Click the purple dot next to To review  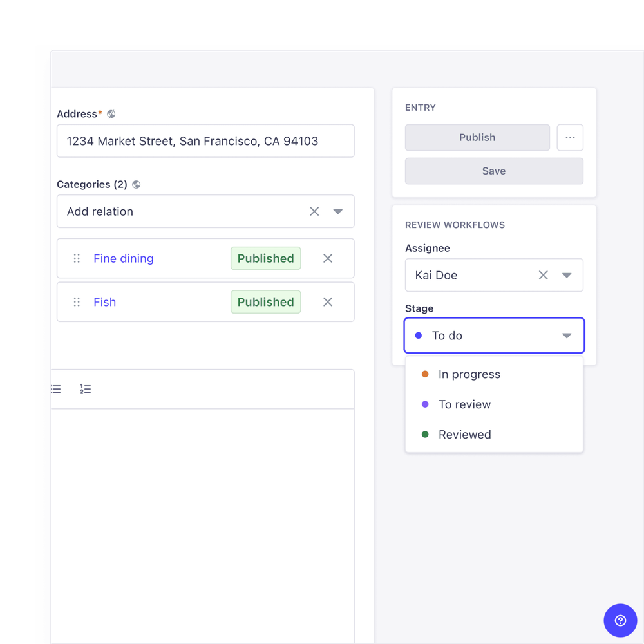click(425, 404)
